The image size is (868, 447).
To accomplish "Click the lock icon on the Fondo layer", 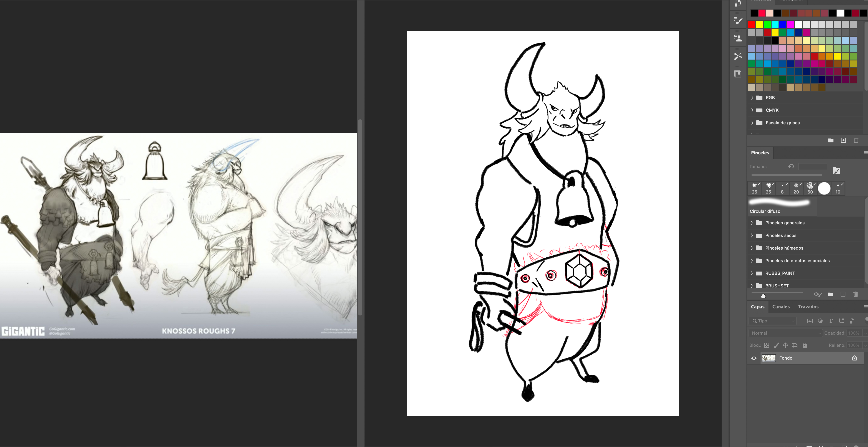I will [x=855, y=358].
